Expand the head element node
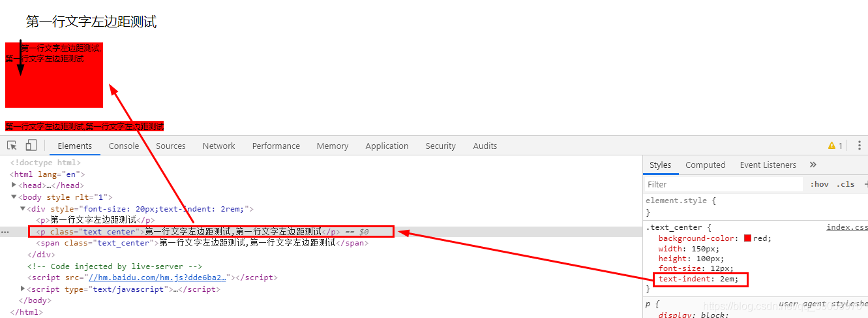 [x=14, y=185]
